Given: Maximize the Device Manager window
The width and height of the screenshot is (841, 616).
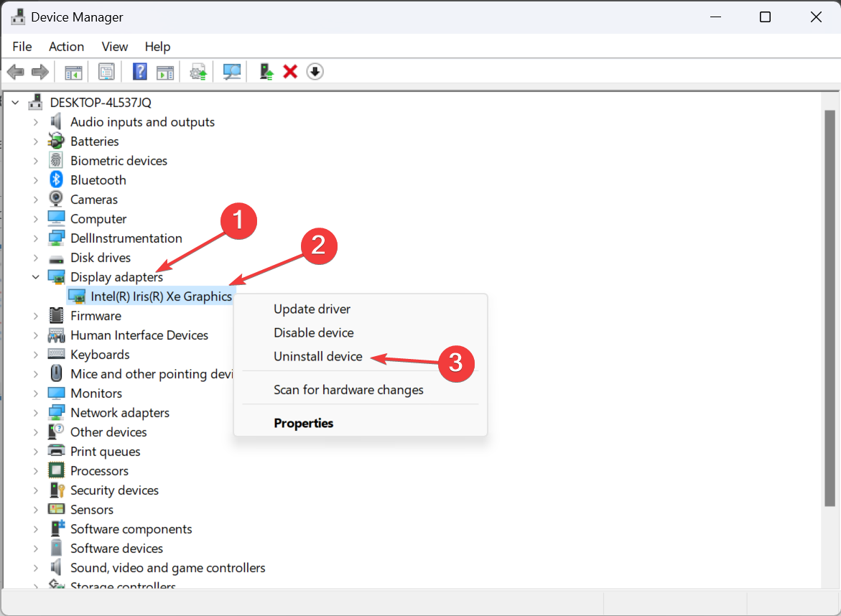Looking at the screenshot, I should coord(765,17).
